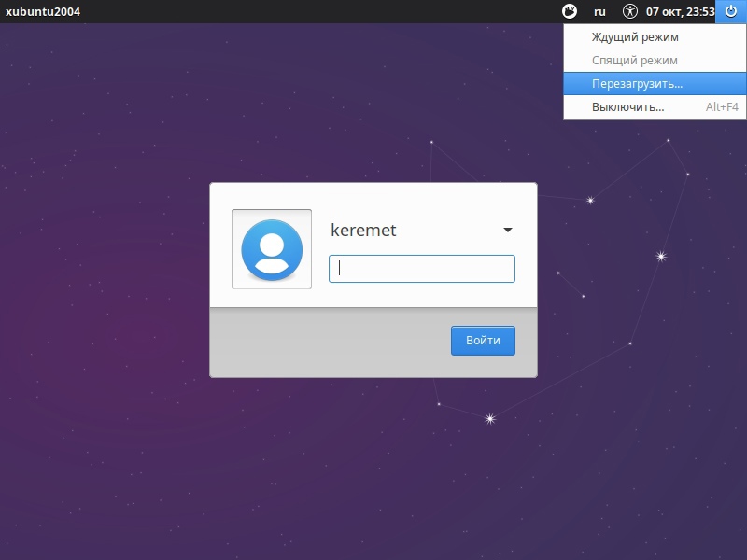Viewport: 747px width, 560px height.
Task: Click the "Alt+F4" shortcut hint in menu
Action: (722, 107)
